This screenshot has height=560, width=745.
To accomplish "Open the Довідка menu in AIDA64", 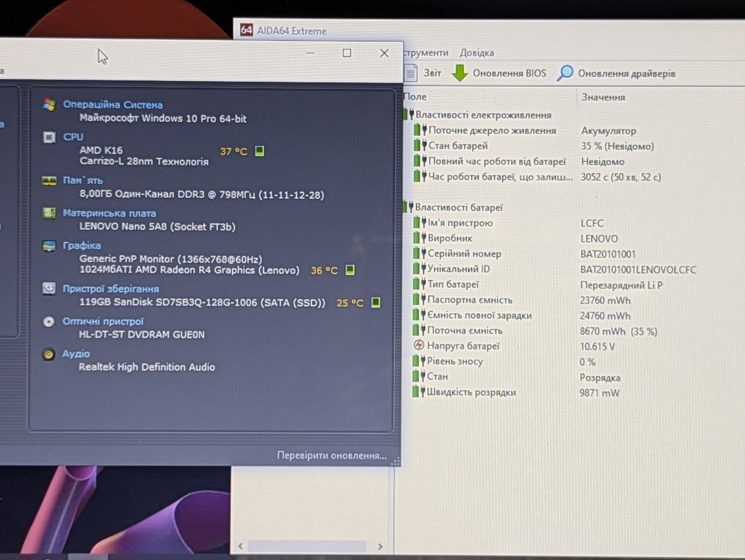I will [477, 52].
